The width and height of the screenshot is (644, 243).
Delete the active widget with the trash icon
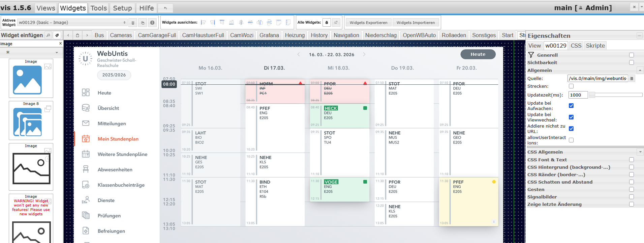pyautogui.click(x=133, y=23)
